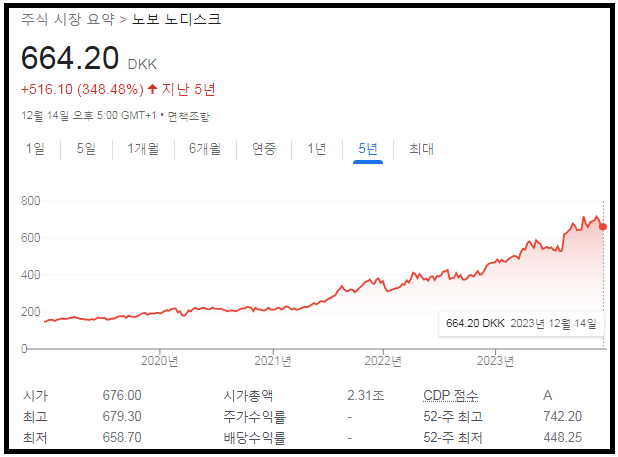618x457 pixels.
Task: Click the 2022년 axis label
Action: click(x=383, y=361)
